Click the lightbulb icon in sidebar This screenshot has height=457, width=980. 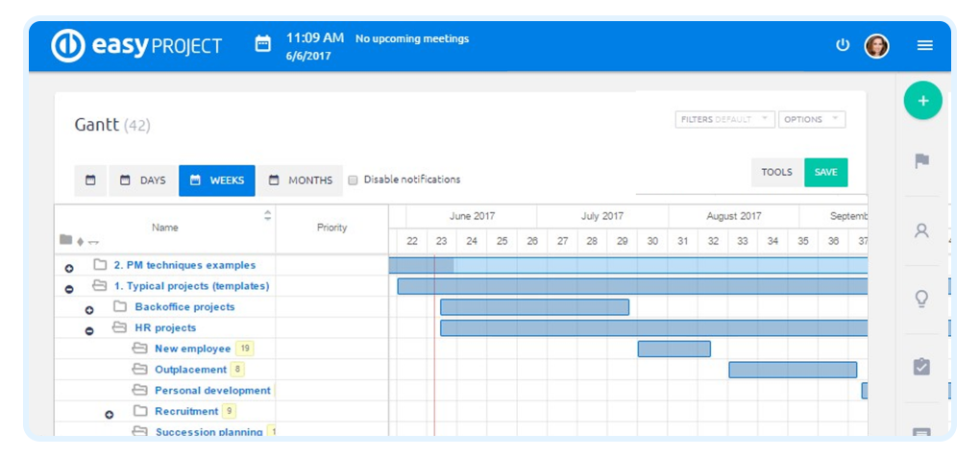point(921,299)
